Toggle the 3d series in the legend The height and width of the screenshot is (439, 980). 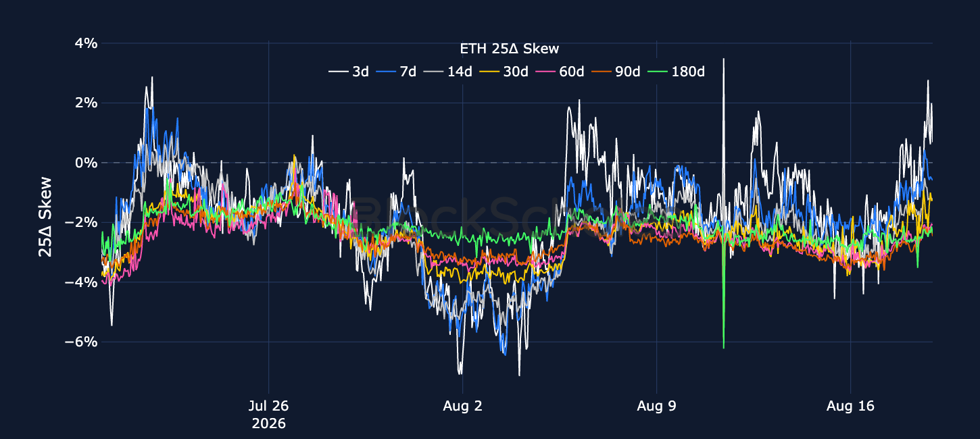(349, 71)
